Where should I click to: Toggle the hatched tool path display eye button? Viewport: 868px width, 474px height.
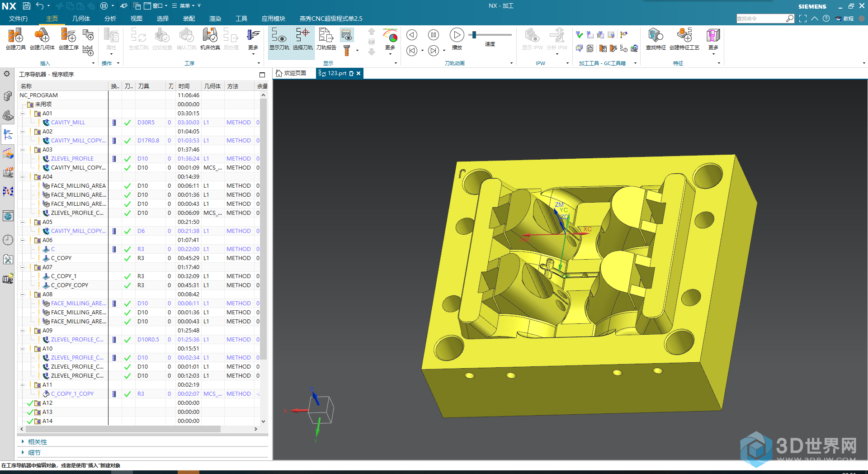pyautogui.click(x=347, y=35)
